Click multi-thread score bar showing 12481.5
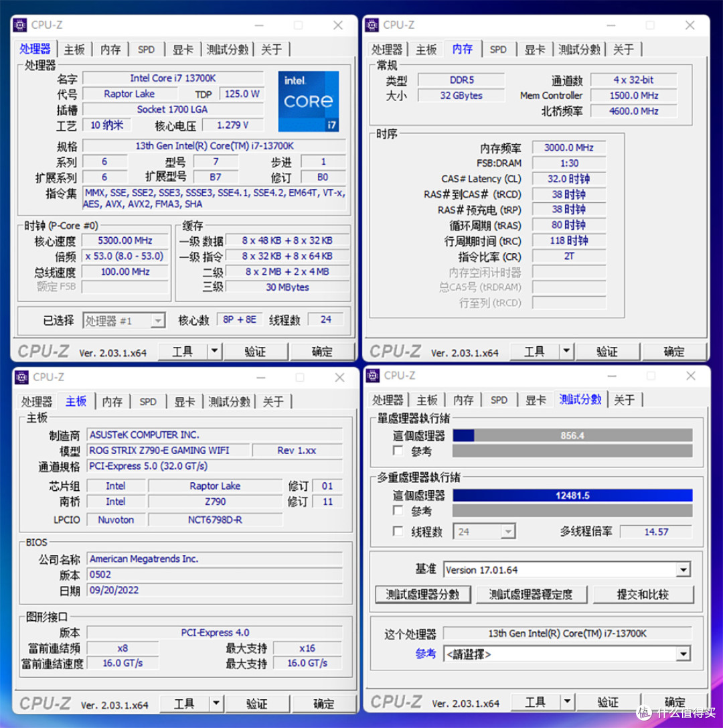This screenshot has width=723, height=728. (572, 496)
